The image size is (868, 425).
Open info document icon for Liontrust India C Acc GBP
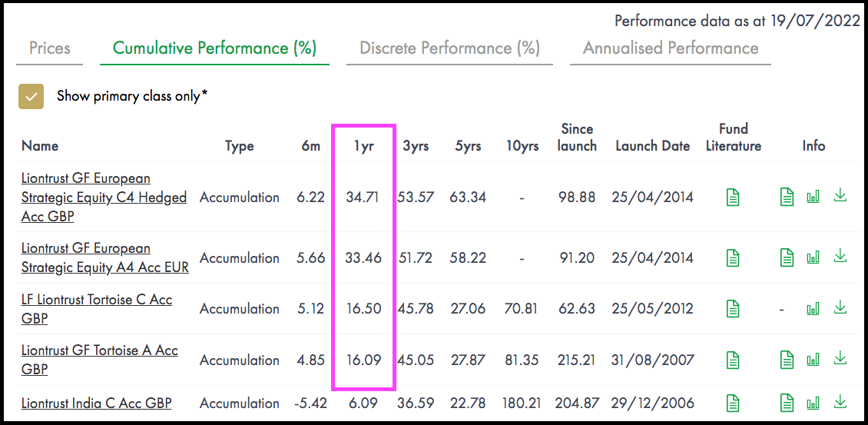787,402
